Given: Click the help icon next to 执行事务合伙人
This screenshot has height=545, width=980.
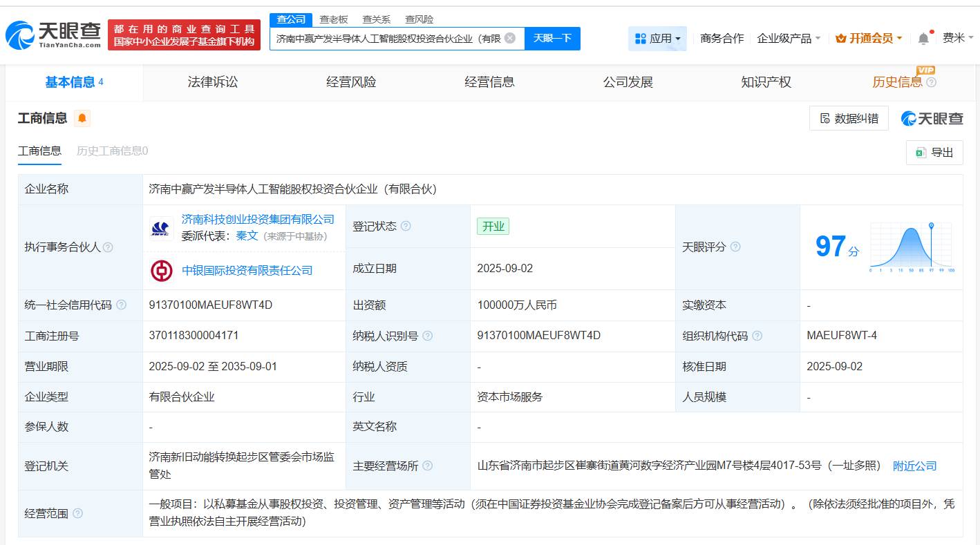Looking at the screenshot, I should (x=108, y=247).
